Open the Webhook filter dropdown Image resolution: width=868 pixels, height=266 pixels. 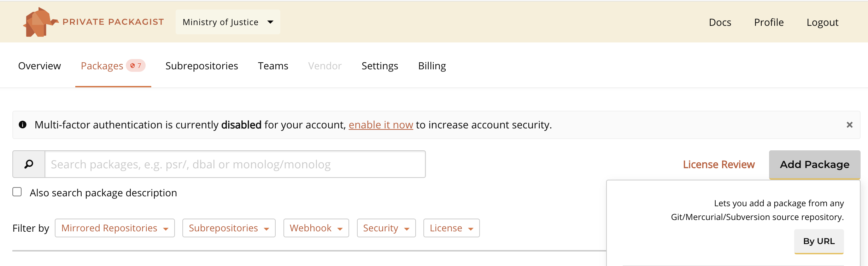(316, 228)
